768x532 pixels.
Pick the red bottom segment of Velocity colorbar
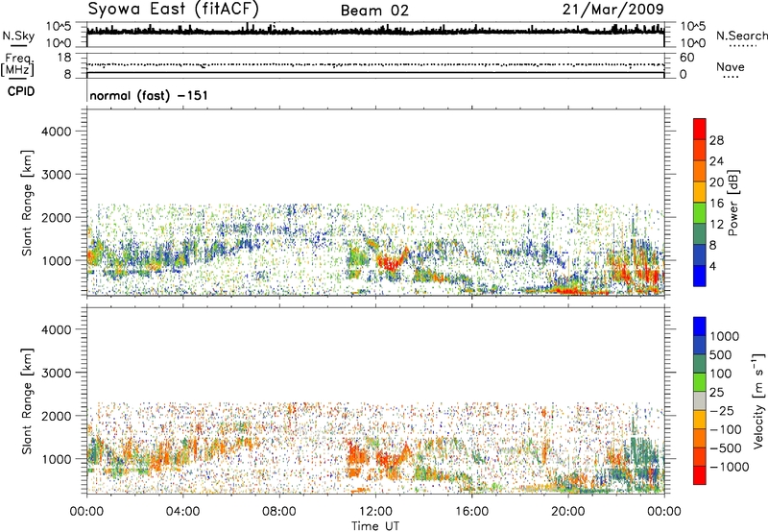(x=700, y=475)
